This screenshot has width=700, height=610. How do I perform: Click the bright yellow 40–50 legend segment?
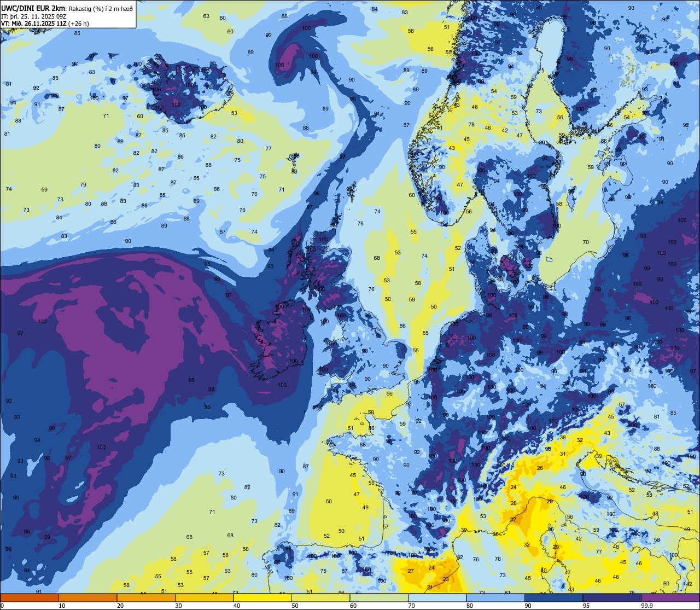click(262, 597)
